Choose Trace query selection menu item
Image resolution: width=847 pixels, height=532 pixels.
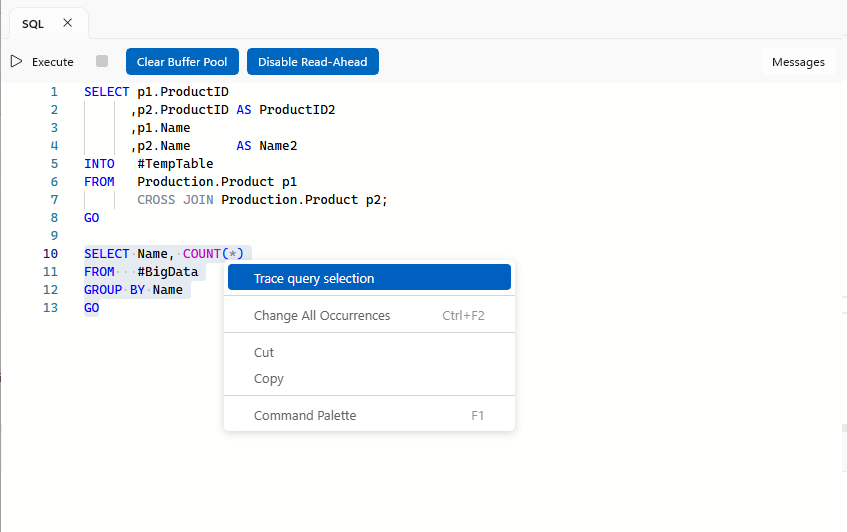[369, 278]
